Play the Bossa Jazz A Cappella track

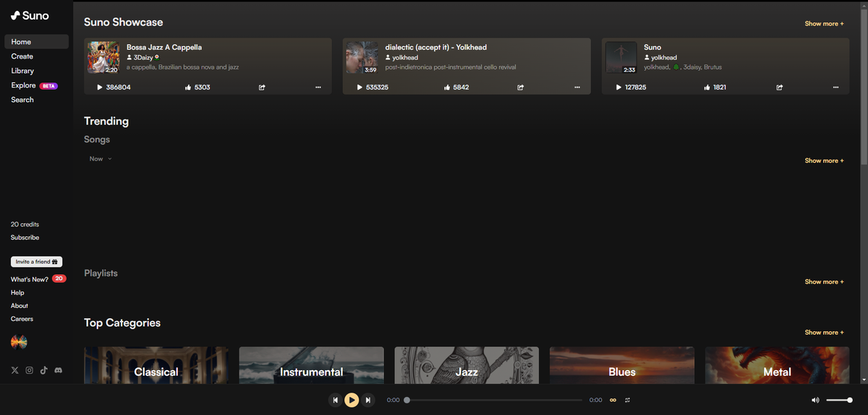(100, 87)
